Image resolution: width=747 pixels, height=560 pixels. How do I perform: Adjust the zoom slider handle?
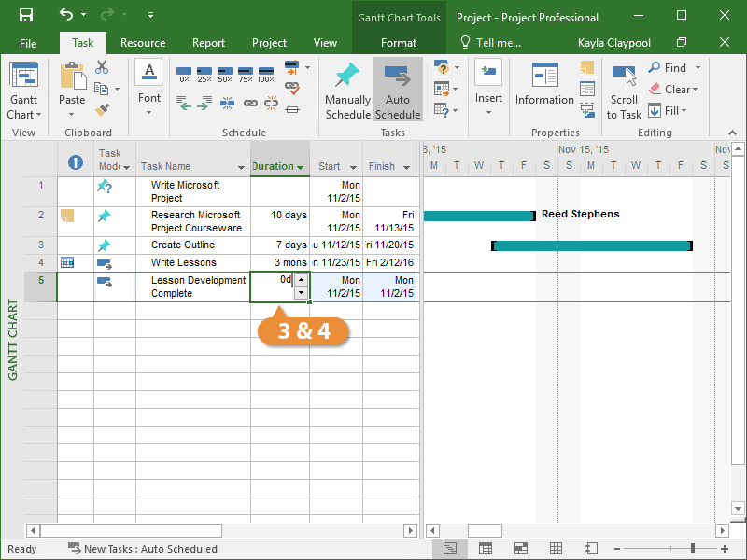pos(693,549)
